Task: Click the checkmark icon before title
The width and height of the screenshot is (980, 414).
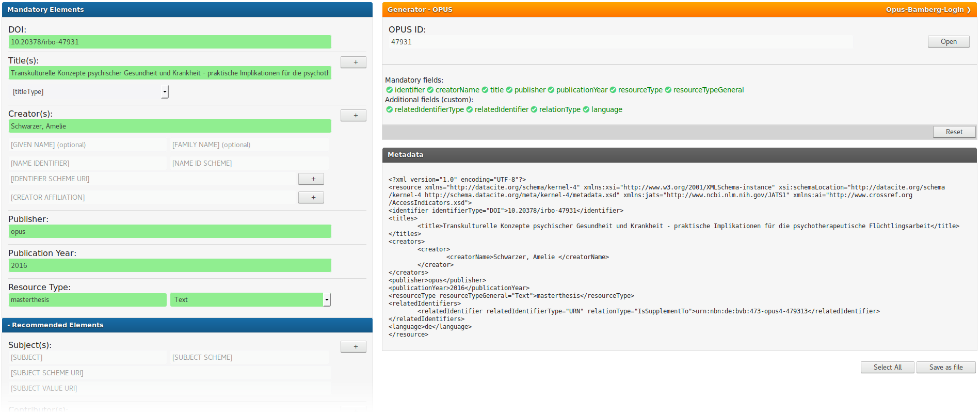Action: 485,90
